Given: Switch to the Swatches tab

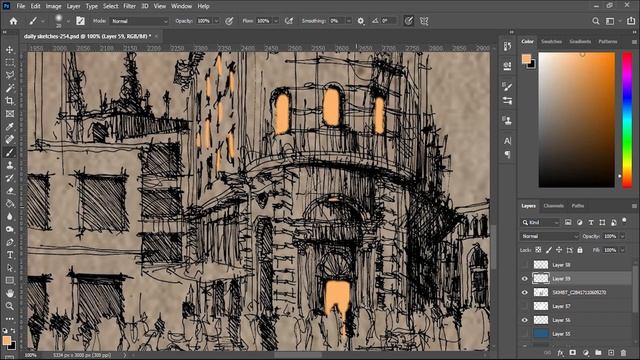Looking at the screenshot, I should tap(551, 42).
